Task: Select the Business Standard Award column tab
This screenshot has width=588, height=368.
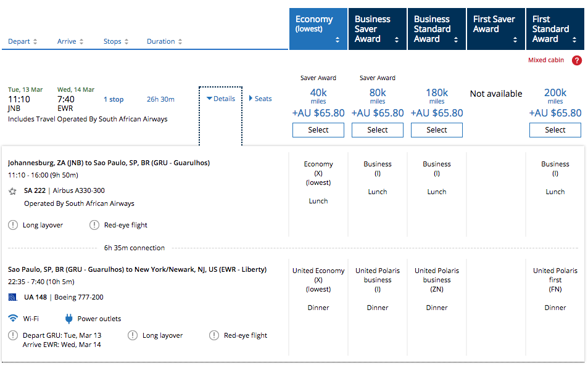Action: 436,29
